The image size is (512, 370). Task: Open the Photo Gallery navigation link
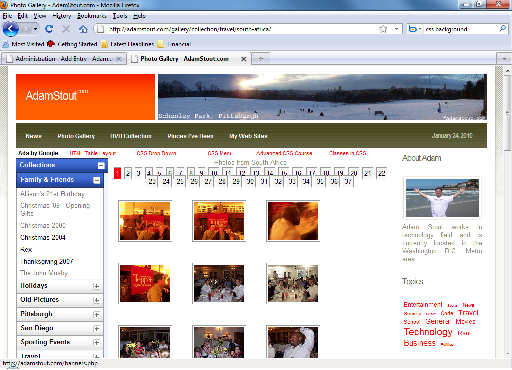point(76,136)
